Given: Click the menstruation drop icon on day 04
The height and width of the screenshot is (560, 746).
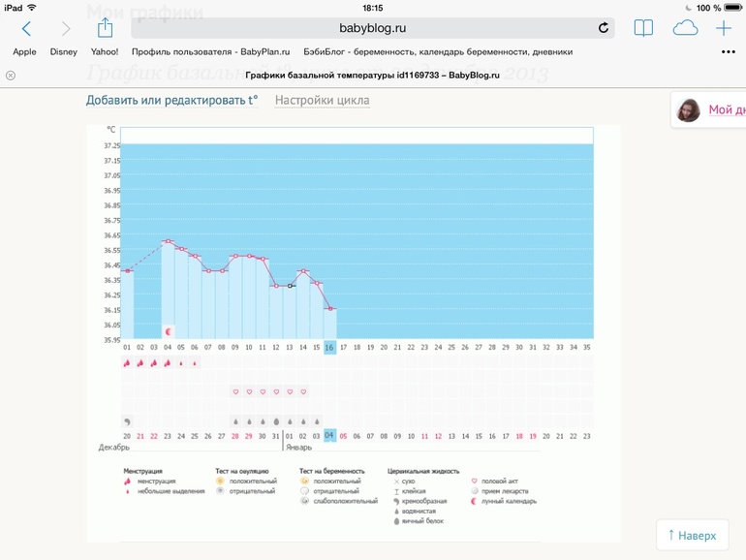Looking at the screenshot, I should tap(168, 363).
